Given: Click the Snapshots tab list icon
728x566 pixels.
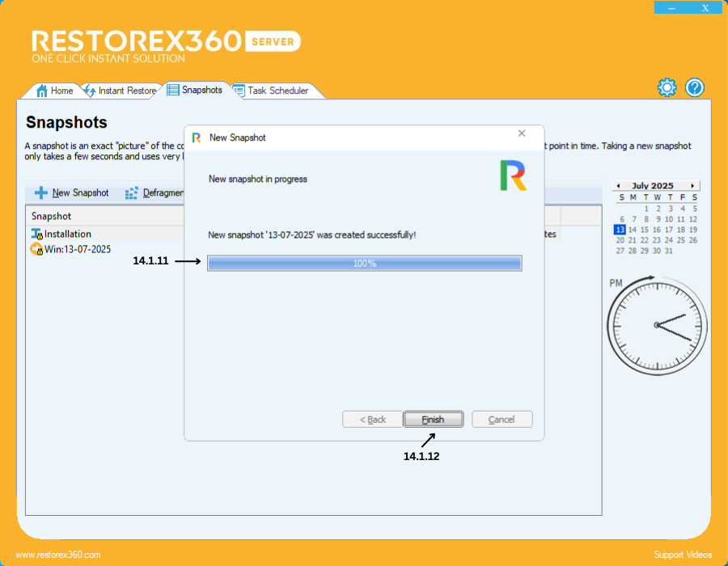Looking at the screenshot, I should 173,90.
